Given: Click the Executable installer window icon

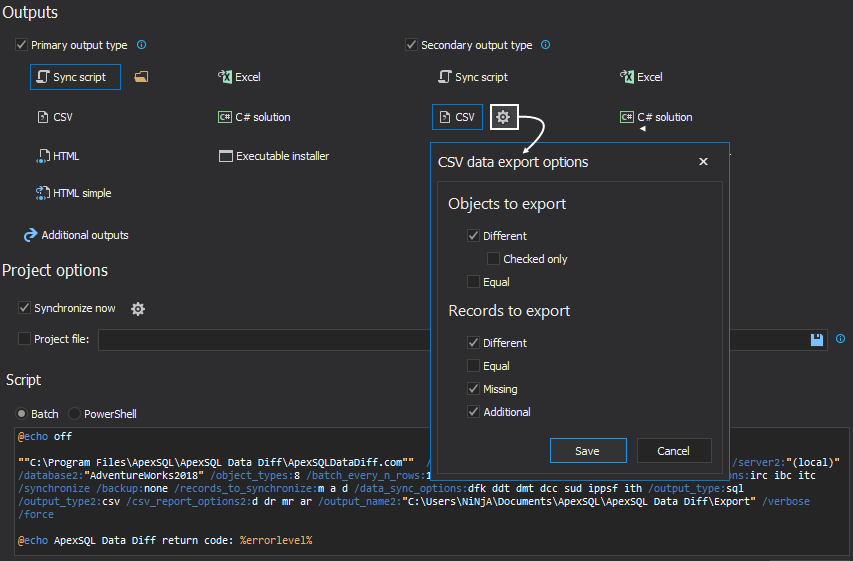Looking at the screenshot, I should pos(225,156).
